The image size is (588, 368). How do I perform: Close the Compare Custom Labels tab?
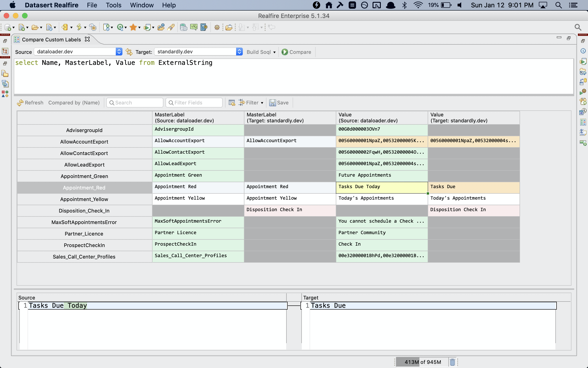(87, 39)
